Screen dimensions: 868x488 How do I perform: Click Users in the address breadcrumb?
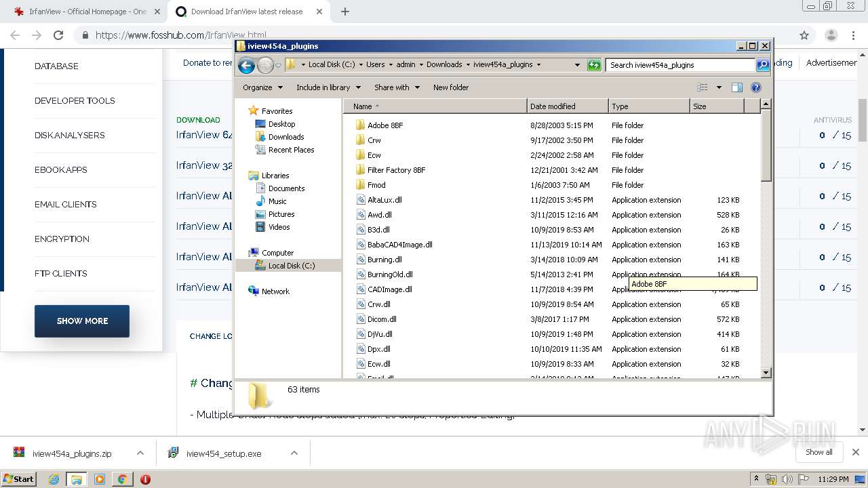pyautogui.click(x=375, y=65)
